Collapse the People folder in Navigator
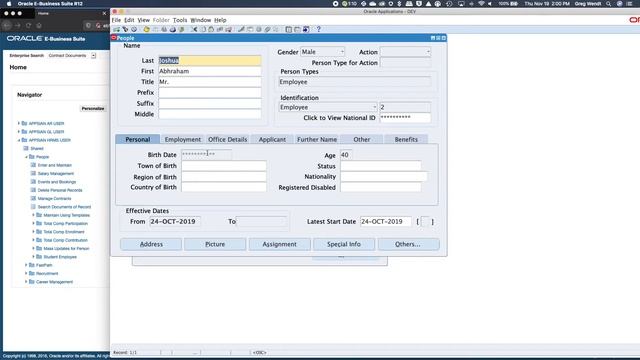640x360 pixels. pos(26,157)
